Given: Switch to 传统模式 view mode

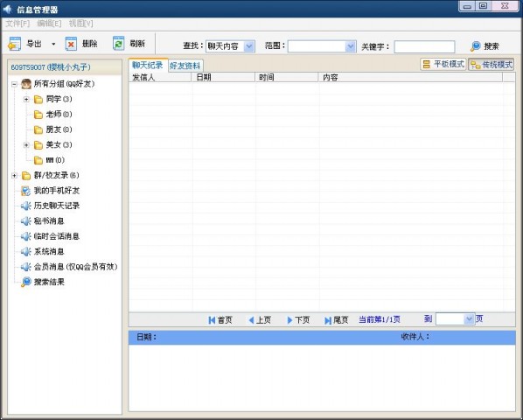Looking at the screenshot, I should tap(492, 65).
